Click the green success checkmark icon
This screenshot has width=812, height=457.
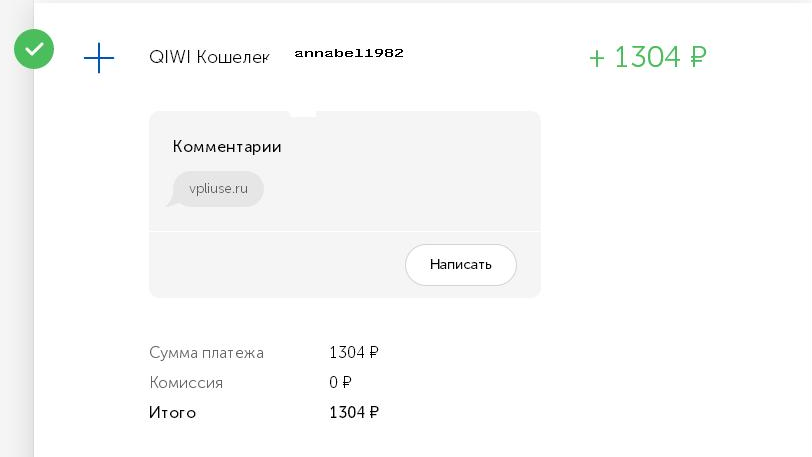[x=34, y=49]
